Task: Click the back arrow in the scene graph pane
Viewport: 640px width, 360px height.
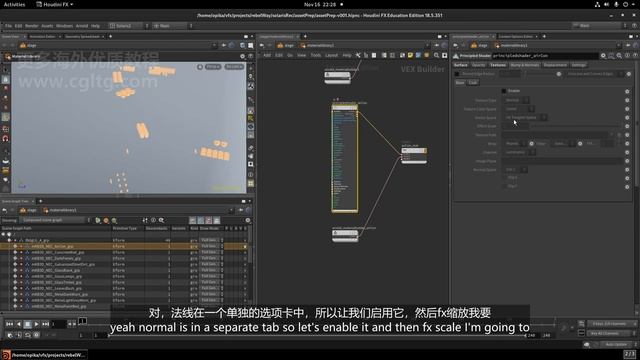Action: [4, 210]
